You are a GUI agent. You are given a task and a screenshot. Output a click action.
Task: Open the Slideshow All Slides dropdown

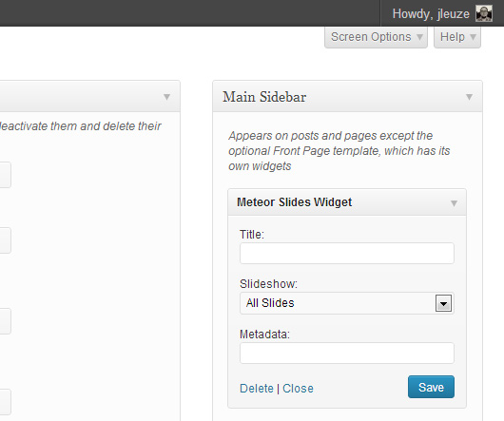coord(347,303)
